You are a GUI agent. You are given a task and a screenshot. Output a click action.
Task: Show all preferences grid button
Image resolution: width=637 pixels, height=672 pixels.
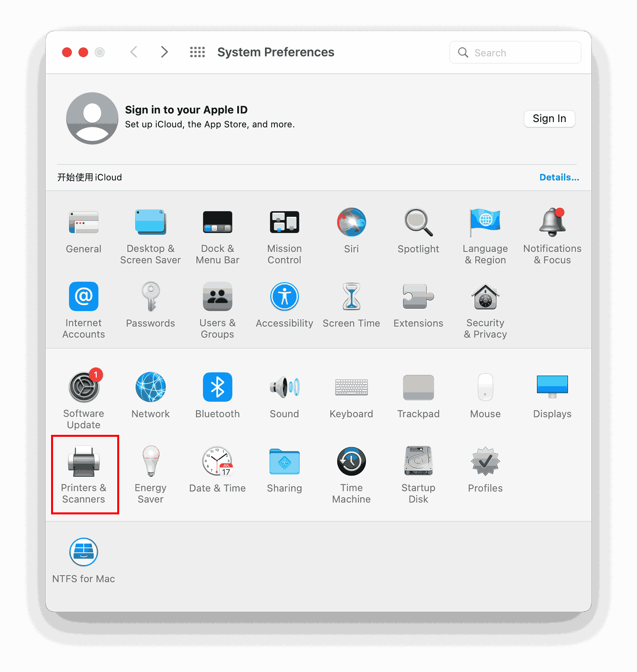198,52
